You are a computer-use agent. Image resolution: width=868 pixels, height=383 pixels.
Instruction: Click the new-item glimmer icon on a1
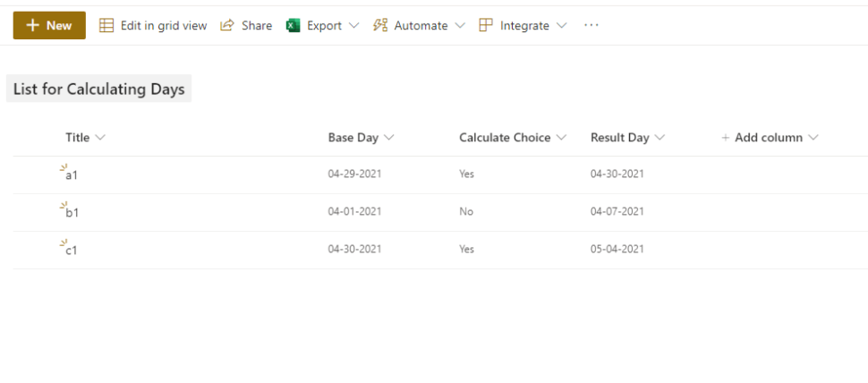tap(64, 167)
